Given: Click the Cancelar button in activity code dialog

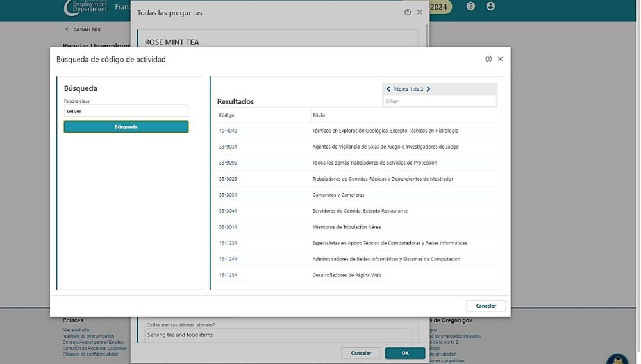Looking at the screenshot, I should point(486,306).
